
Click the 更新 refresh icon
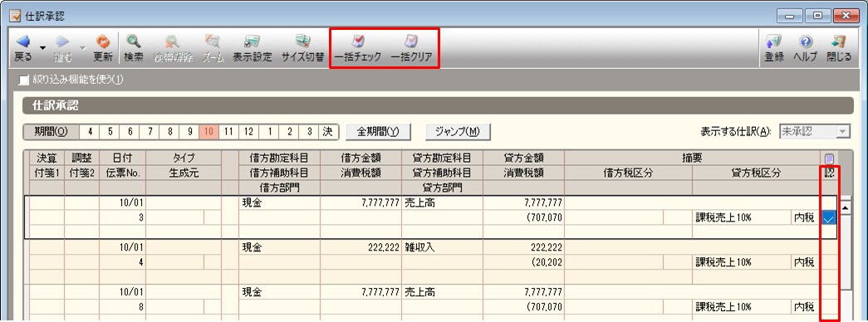point(103,41)
